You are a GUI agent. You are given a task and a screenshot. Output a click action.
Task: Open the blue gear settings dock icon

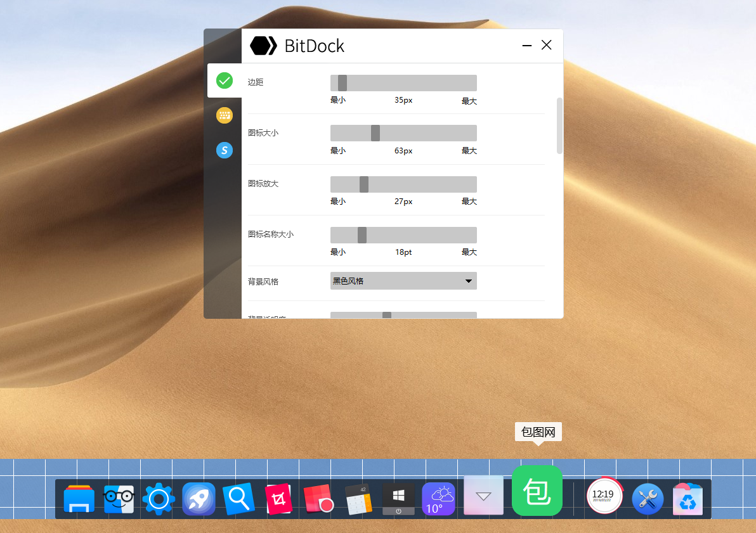click(x=159, y=499)
